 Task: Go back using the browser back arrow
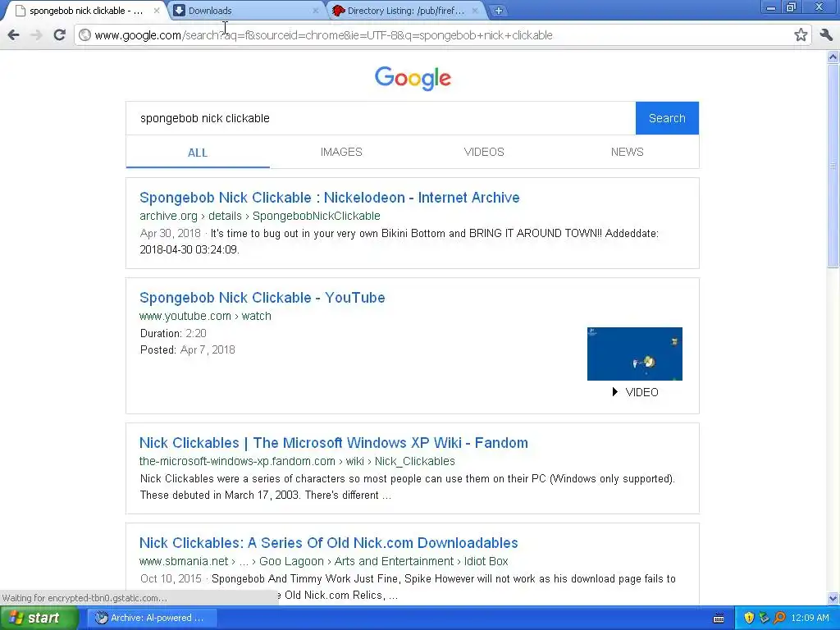pyautogui.click(x=13, y=35)
